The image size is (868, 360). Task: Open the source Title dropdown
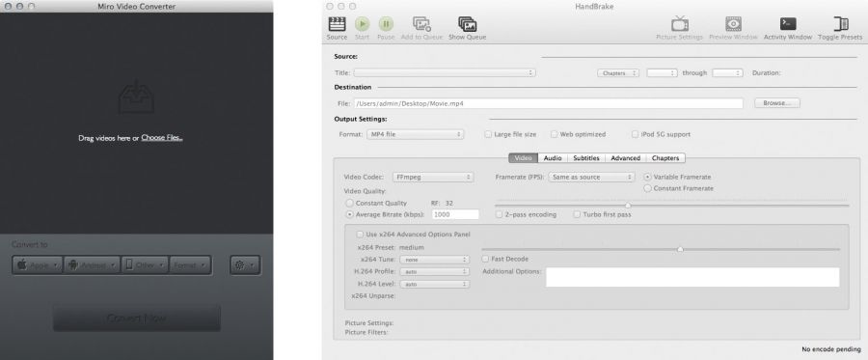click(x=445, y=72)
